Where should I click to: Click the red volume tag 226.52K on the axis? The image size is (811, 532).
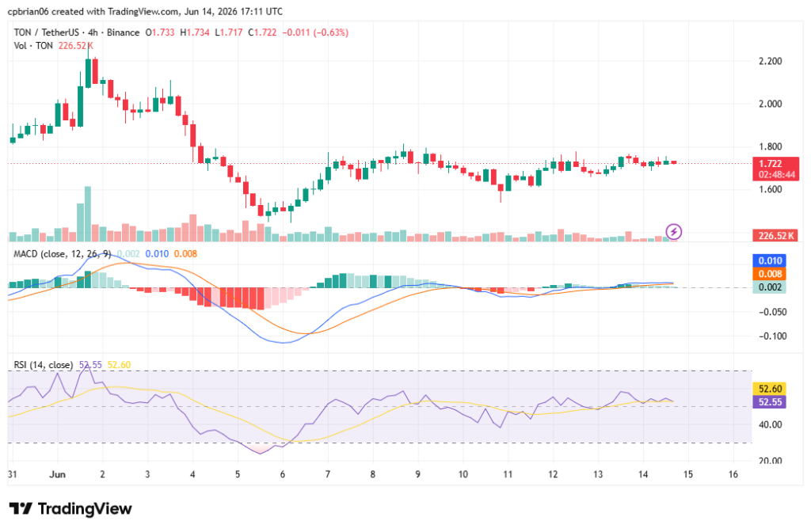(776, 236)
